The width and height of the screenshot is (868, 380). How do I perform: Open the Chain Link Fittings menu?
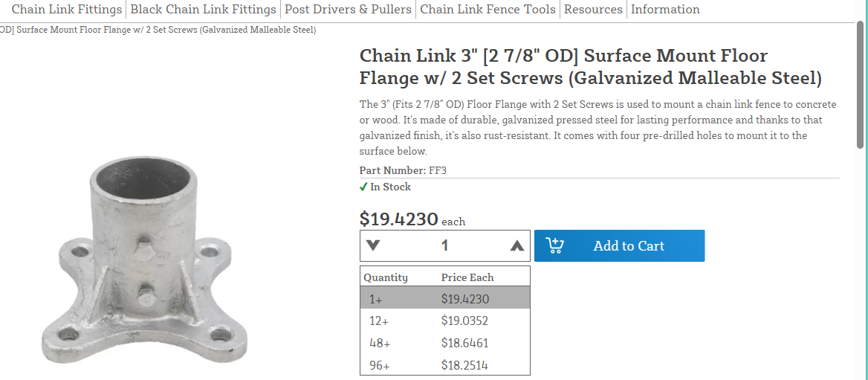coord(66,10)
